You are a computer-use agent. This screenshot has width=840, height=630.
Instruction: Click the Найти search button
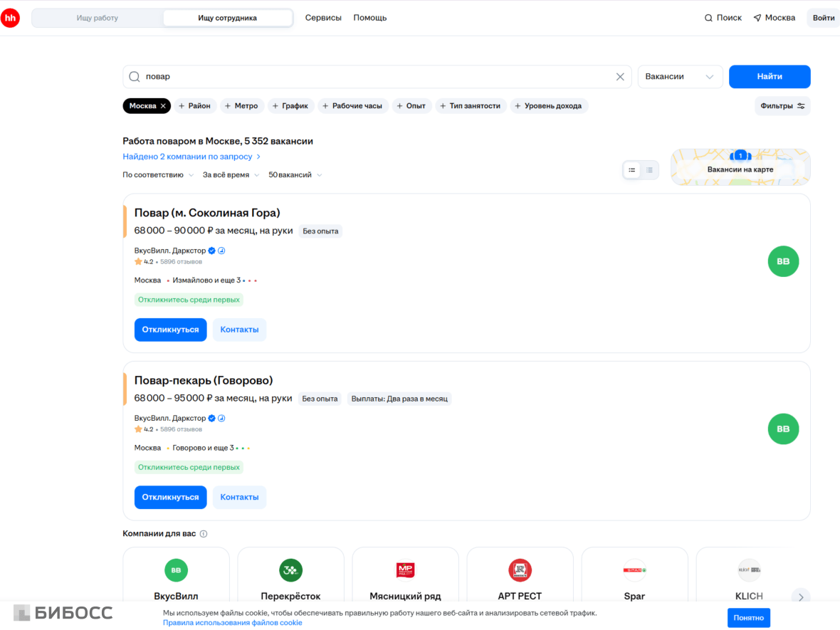[x=770, y=77]
